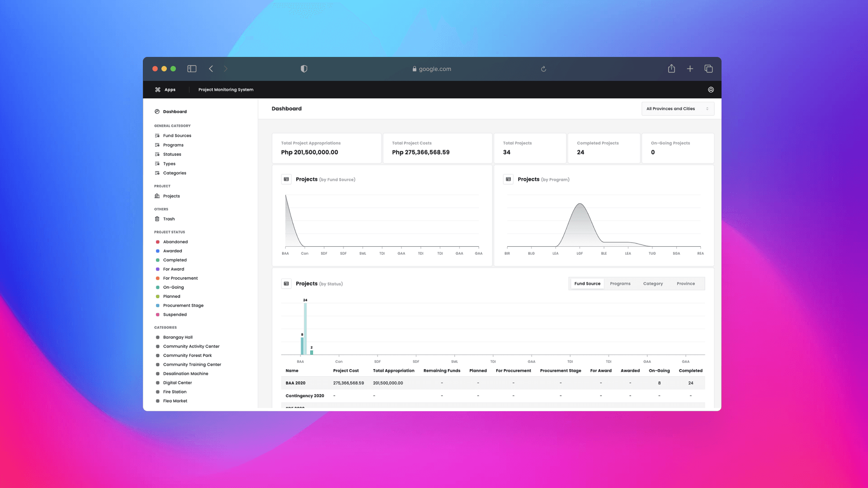The height and width of the screenshot is (488, 868).
Task: Toggle the browser sidebar icon
Action: [192, 69]
